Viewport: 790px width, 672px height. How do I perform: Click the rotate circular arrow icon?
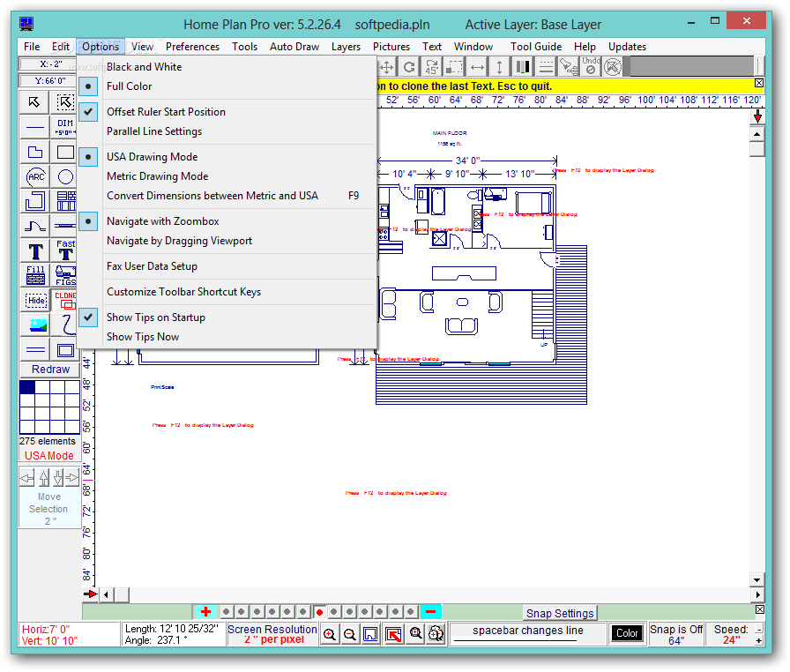click(x=409, y=66)
